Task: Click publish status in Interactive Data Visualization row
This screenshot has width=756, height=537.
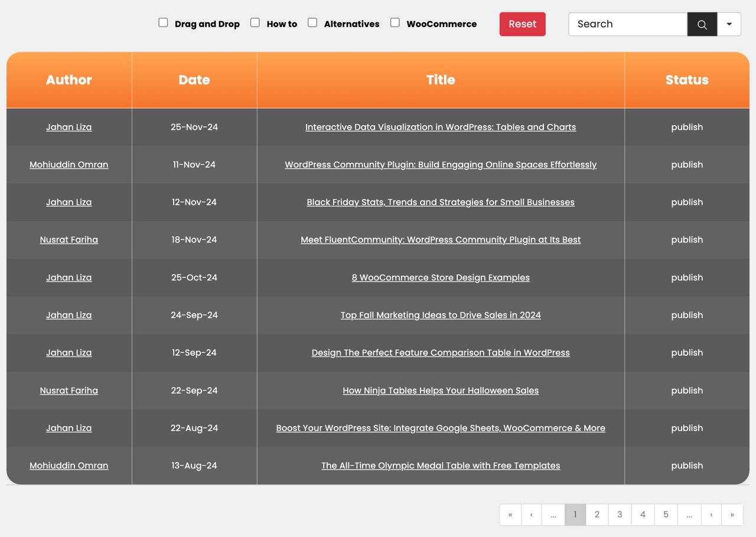Action: click(x=687, y=127)
